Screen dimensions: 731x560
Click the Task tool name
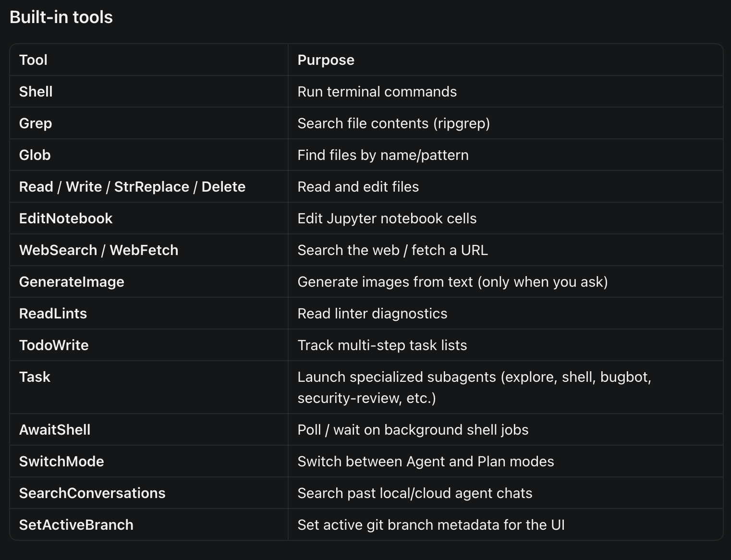pos(35,377)
